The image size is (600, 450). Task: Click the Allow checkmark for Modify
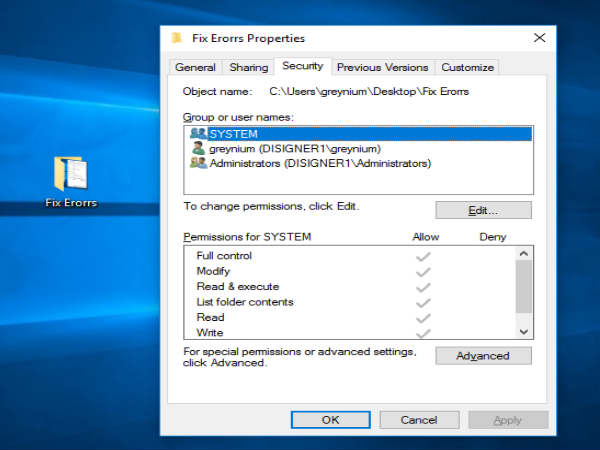click(x=423, y=271)
